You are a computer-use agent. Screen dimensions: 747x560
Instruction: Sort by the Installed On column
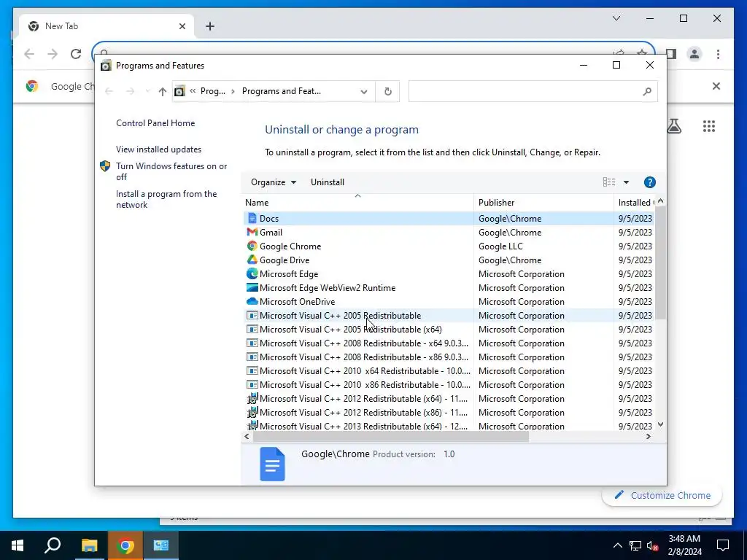click(x=635, y=203)
